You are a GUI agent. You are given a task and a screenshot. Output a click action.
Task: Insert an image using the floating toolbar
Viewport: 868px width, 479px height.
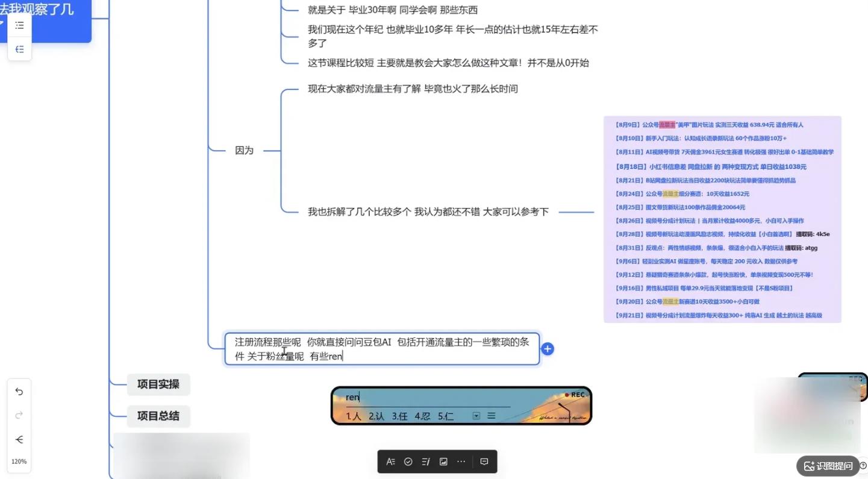pyautogui.click(x=443, y=462)
